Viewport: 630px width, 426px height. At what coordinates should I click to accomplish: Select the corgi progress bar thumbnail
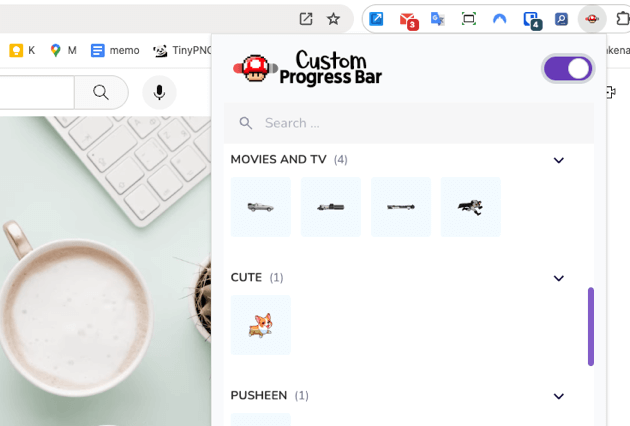pos(261,325)
